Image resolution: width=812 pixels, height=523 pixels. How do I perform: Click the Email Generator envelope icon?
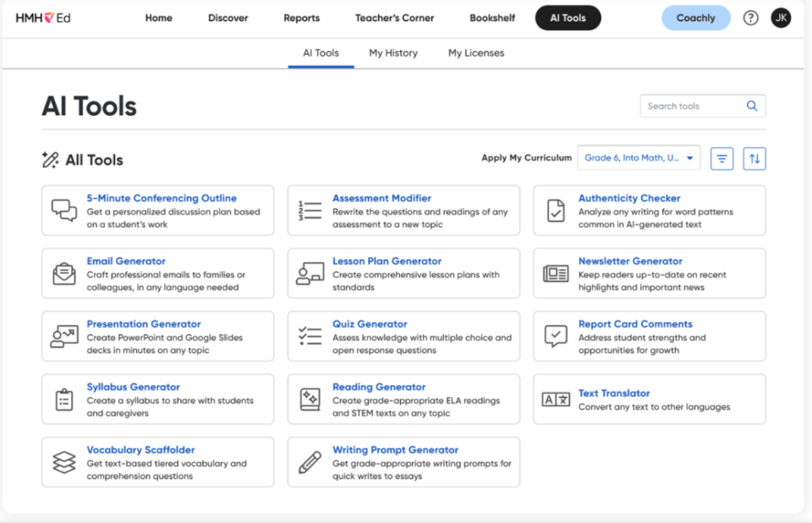pyautogui.click(x=64, y=273)
